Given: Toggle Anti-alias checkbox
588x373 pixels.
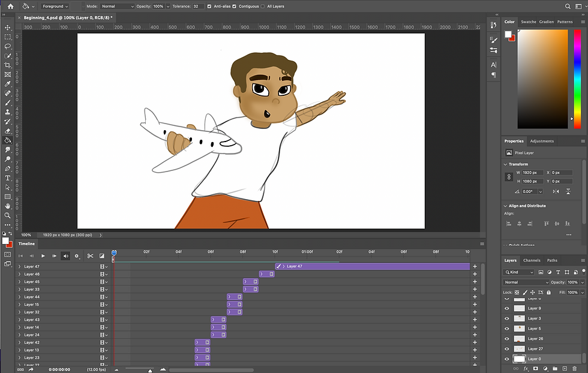Looking at the screenshot, I should 209,7.
